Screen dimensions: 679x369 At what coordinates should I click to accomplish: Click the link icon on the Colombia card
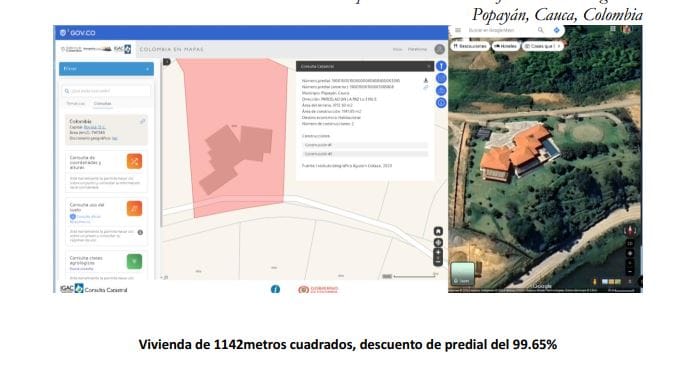(142, 122)
